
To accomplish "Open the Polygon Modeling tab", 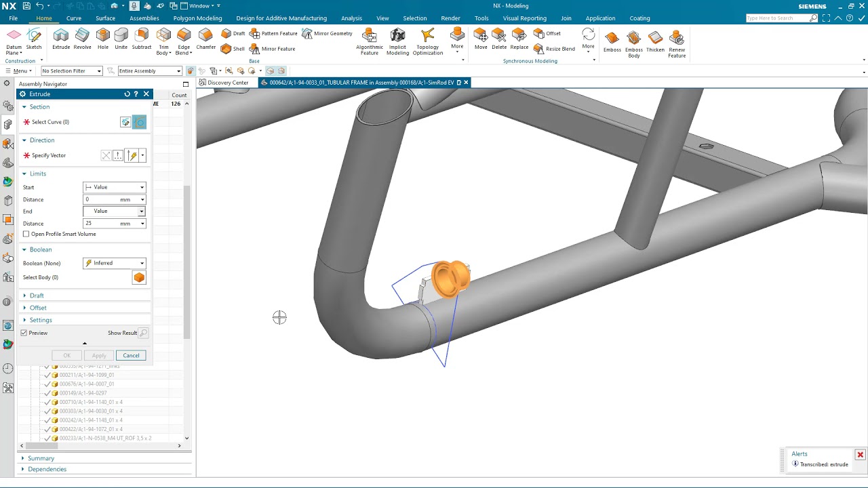I will pos(197,18).
